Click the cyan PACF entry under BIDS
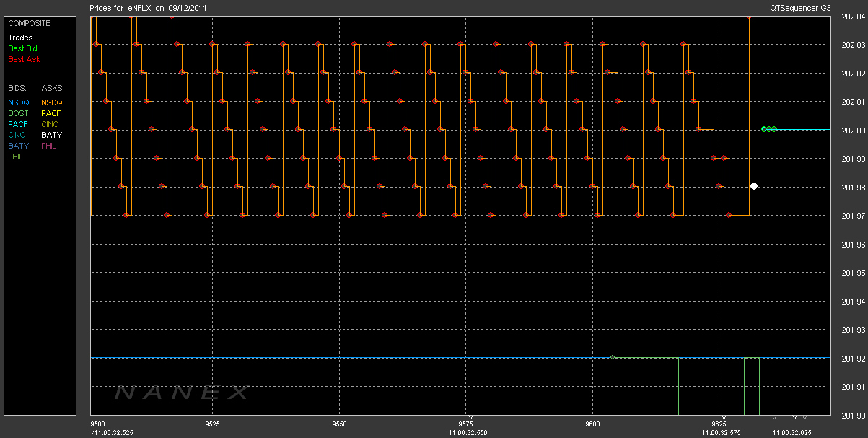868x438 pixels. [19, 124]
